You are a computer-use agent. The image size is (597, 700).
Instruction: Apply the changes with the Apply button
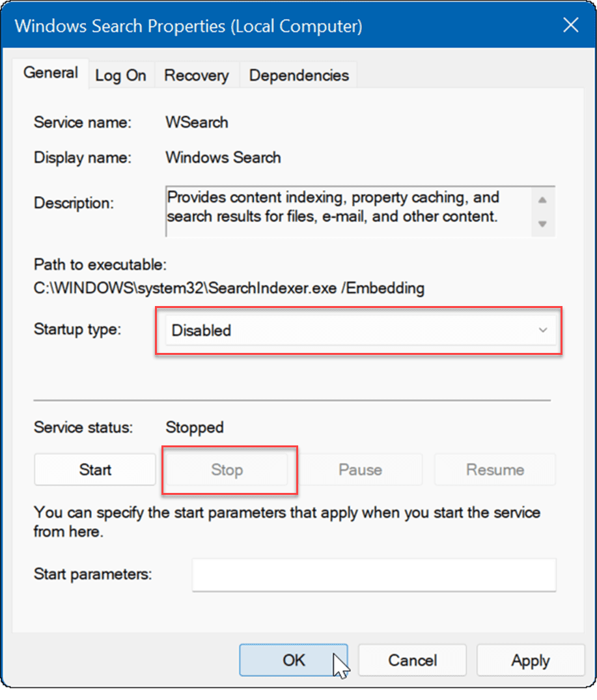[x=530, y=660]
